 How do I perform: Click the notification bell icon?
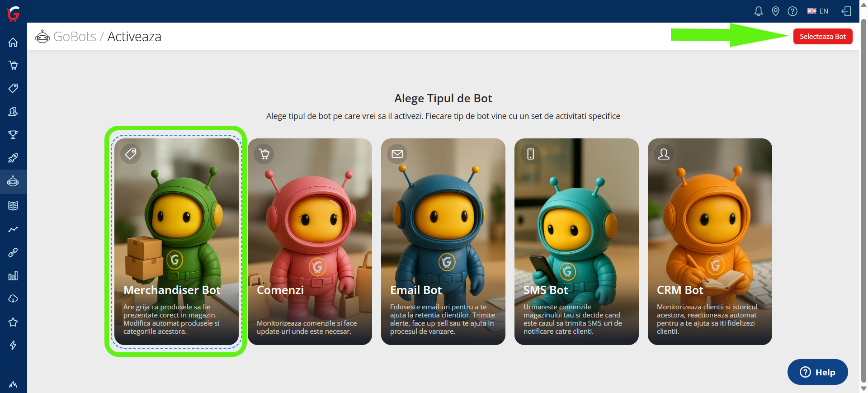(759, 11)
